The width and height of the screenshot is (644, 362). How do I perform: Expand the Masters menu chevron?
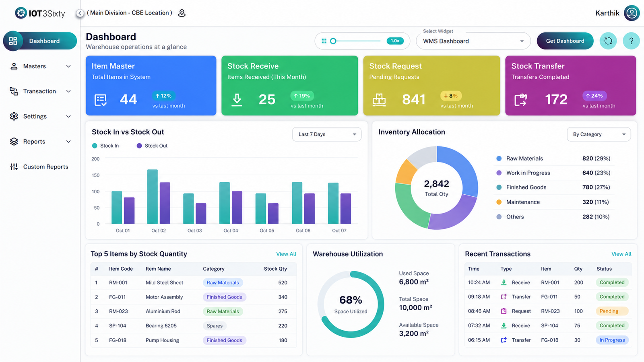68,66
